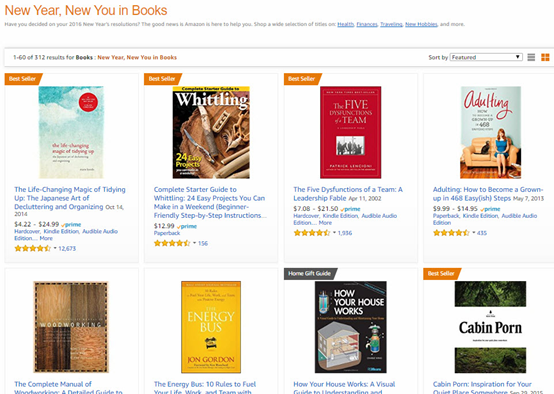
Task: Go to New Hobbies link
Action: coord(421,24)
